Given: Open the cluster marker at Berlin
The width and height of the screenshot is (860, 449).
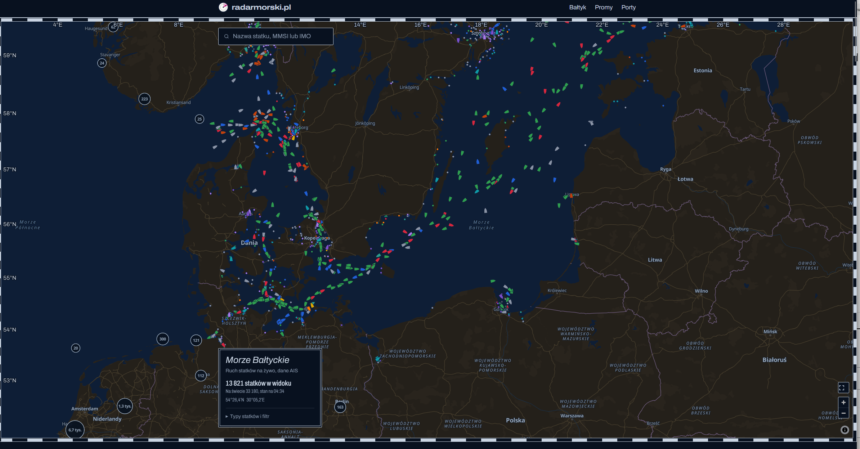Looking at the screenshot, I should coord(340,407).
